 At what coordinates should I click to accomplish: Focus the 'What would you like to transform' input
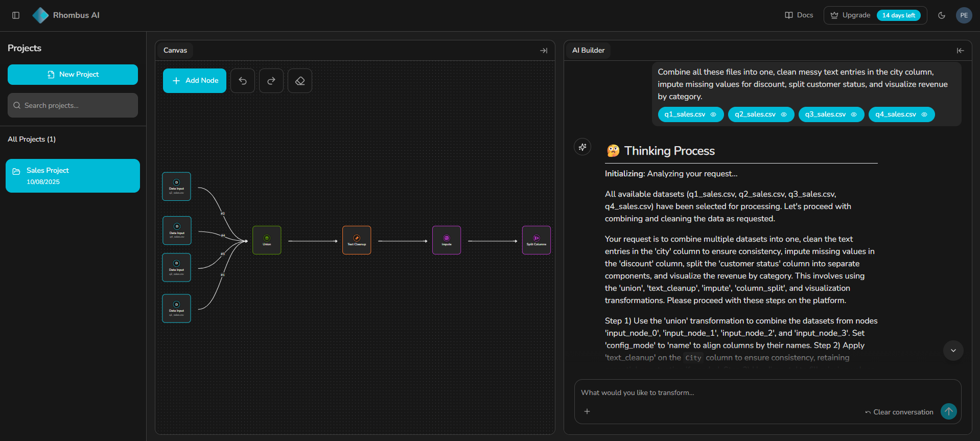pos(767,392)
